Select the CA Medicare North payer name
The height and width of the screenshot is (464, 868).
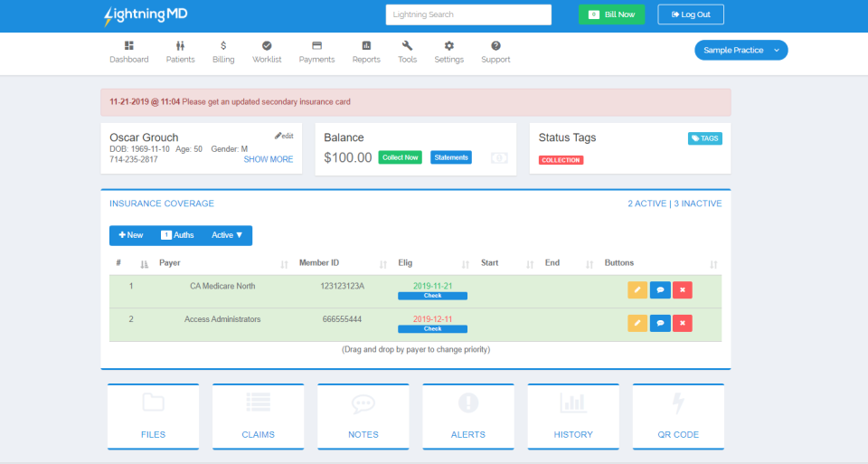point(222,286)
